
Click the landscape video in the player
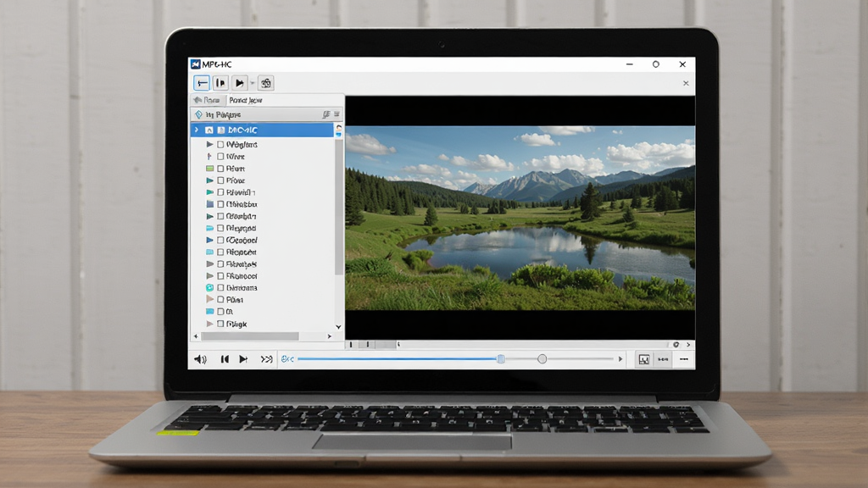click(x=520, y=218)
